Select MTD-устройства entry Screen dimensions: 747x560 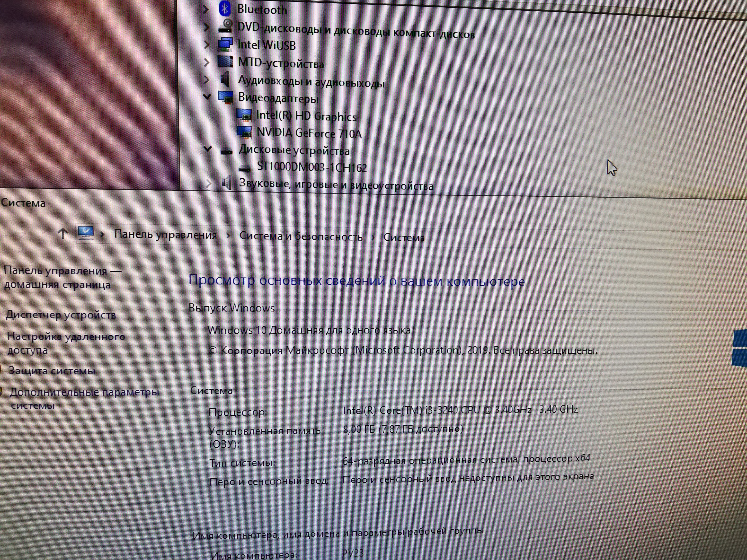pos(281,63)
